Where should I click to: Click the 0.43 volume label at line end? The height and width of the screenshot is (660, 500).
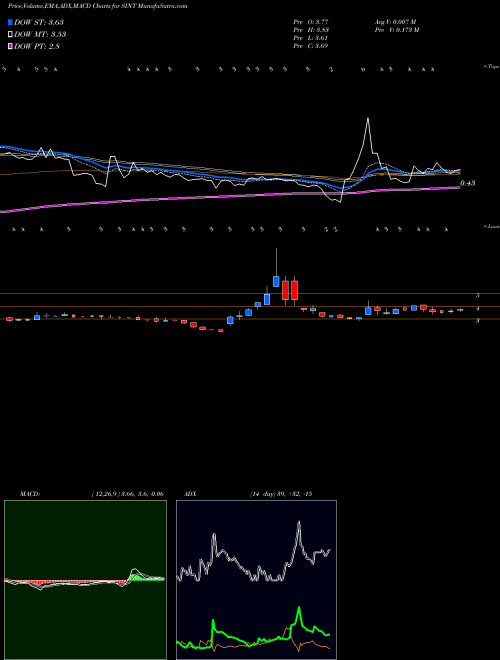[x=468, y=183]
